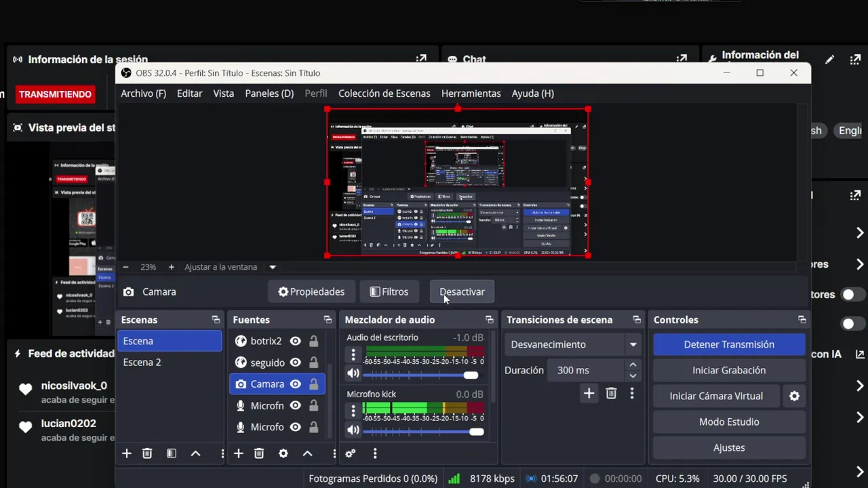
Task: Open Audio del escritorio options menu
Action: (353, 354)
